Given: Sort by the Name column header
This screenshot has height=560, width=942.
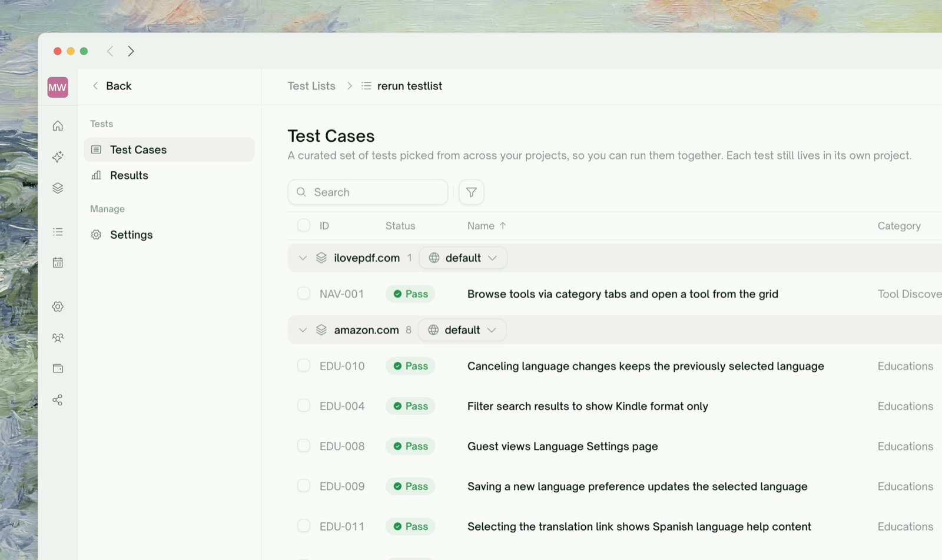Looking at the screenshot, I should tap(481, 226).
